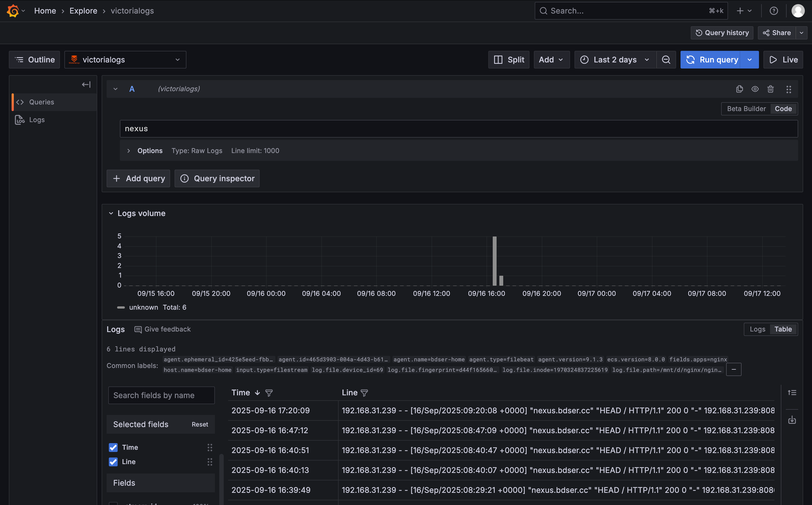Click the drag handle on query A
Image resolution: width=812 pixels, height=505 pixels.
click(788, 89)
